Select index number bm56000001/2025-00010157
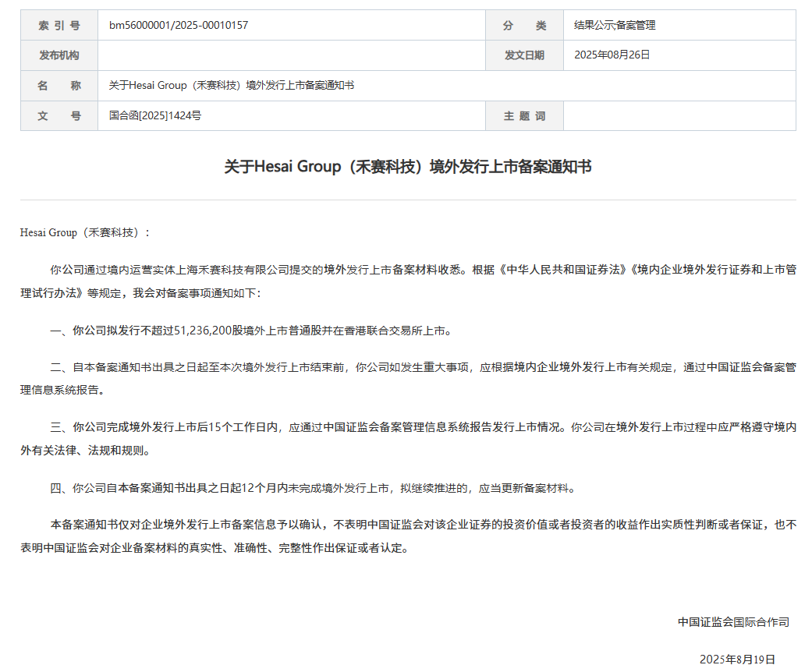Image resolution: width=812 pixels, height=672 pixels. click(179, 26)
